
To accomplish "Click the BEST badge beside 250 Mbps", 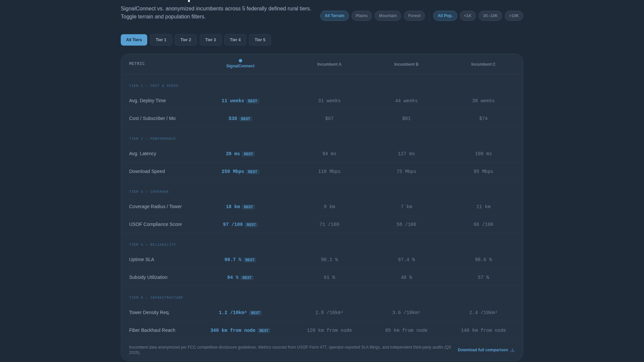I will pyautogui.click(x=253, y=172).
